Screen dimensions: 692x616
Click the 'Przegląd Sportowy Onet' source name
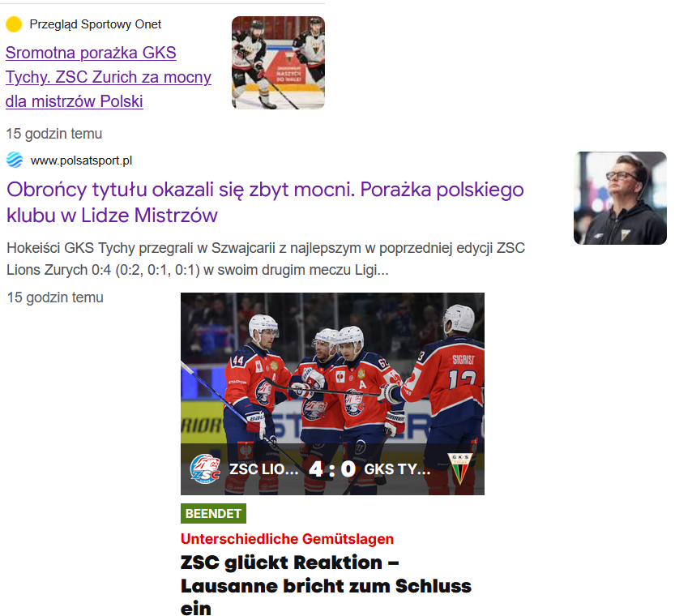coord(96,24)
